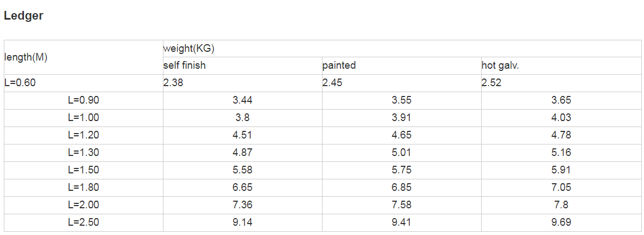Click the L=0.60 row label
This screenshot has height=235, width=644.
[83, 83]
